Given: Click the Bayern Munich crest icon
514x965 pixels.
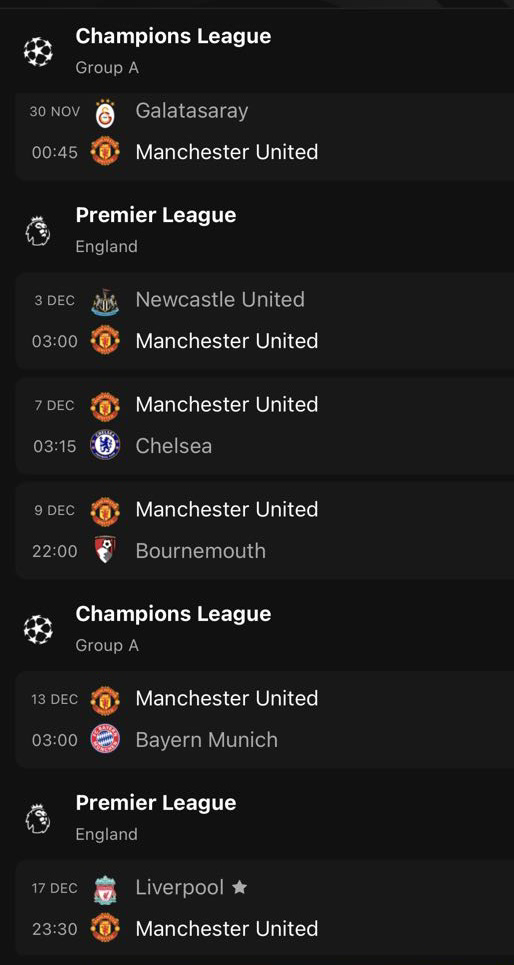Looking at the screenshot, I should (105, 739).
